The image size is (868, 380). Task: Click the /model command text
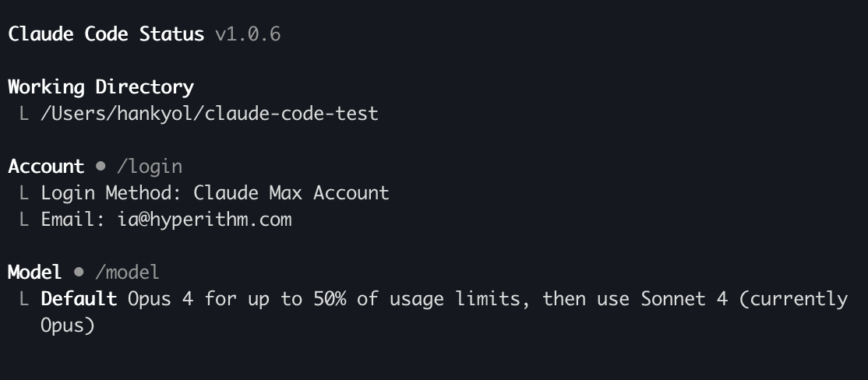[x=127, y=272]
